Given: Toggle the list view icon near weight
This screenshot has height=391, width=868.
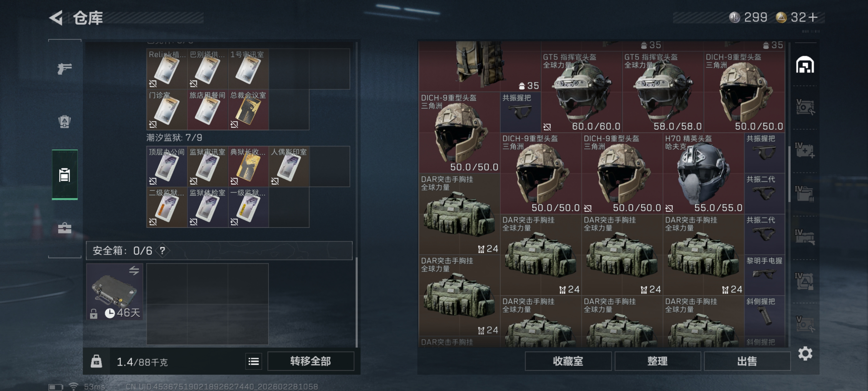Looking at the screenshot, I should [x=253, y=361].
